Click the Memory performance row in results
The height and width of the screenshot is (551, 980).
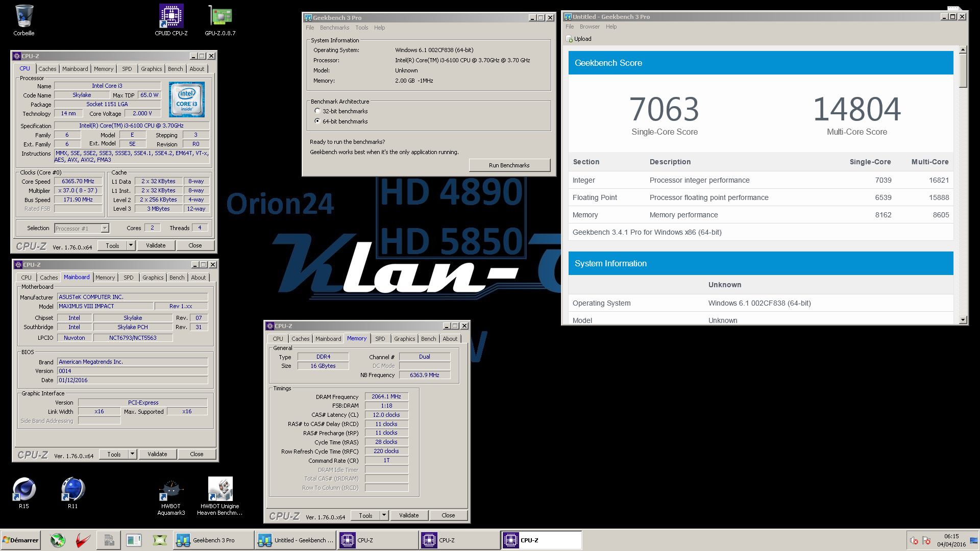tap(761, 215)
